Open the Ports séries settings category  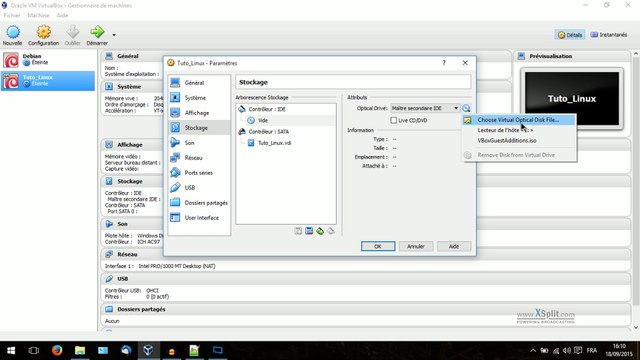[x=199, y=173]
